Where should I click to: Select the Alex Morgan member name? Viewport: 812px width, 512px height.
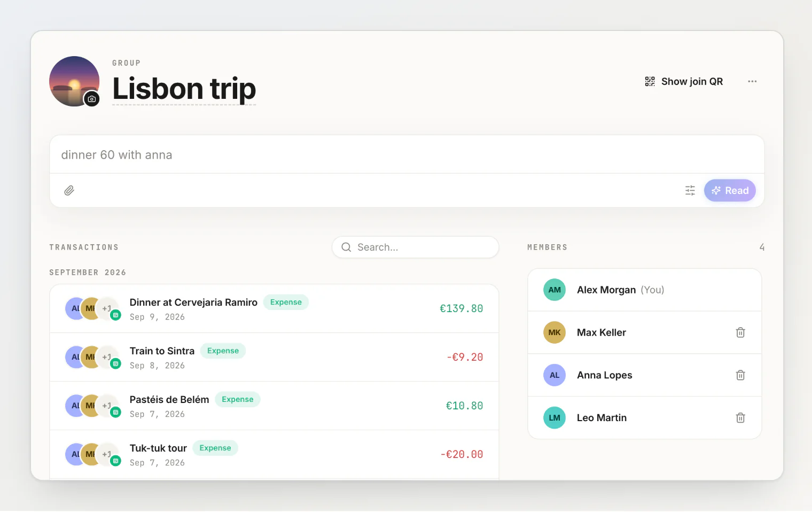coord(606,290)
